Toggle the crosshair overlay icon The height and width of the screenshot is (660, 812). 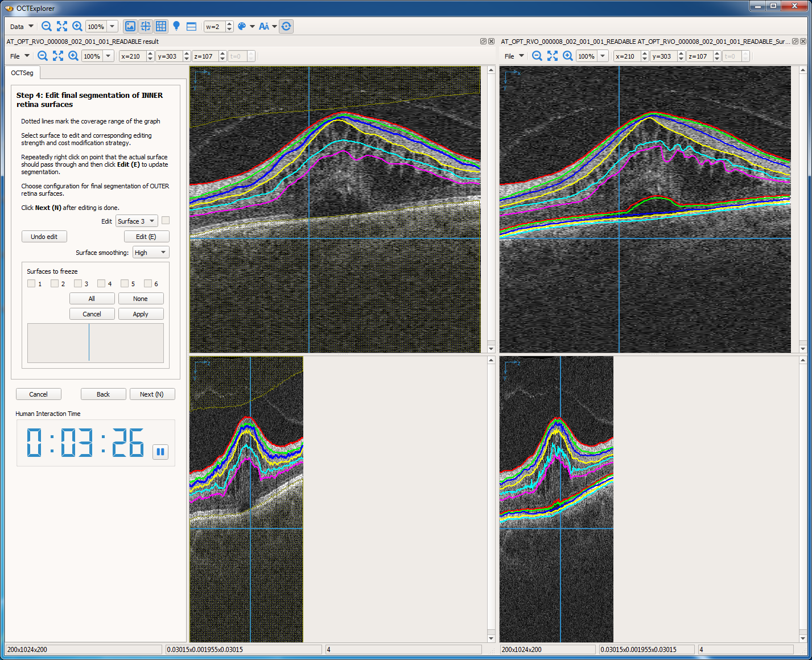click(x=145, y=26)
